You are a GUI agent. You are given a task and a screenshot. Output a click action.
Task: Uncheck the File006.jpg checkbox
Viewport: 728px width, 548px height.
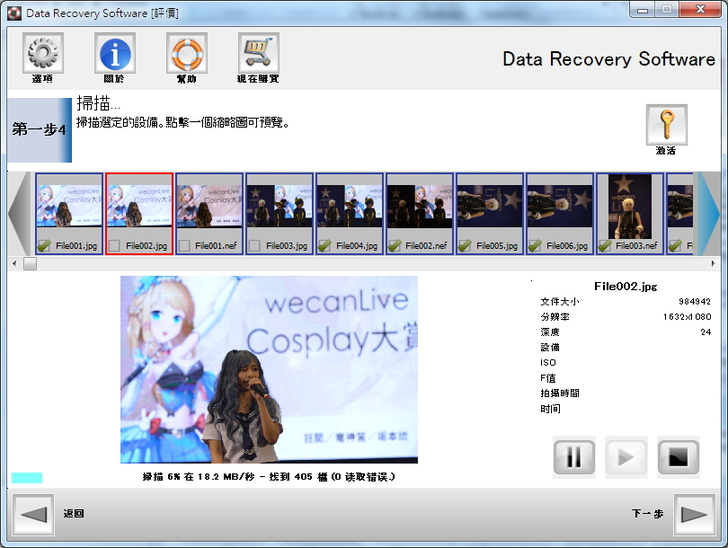tap(535, 246)
